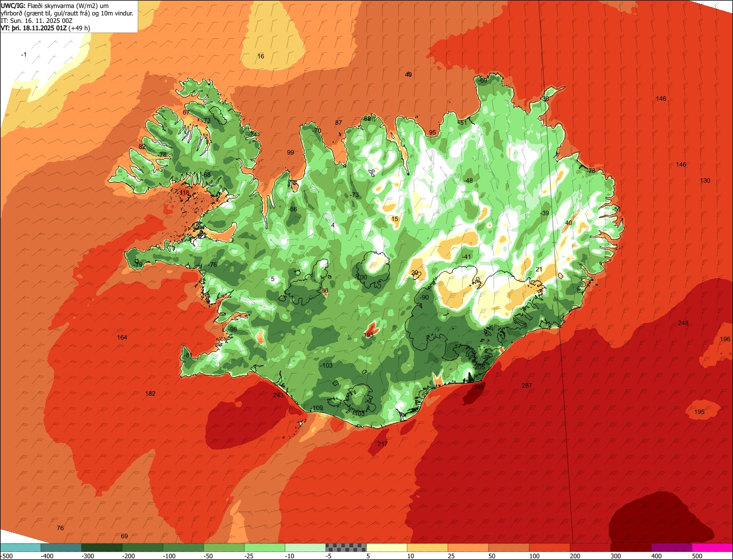Viewport: 733px width, 560px height.
Task: Click the '-39' value in eastern Iceland
Action: (x=545, y=214)
